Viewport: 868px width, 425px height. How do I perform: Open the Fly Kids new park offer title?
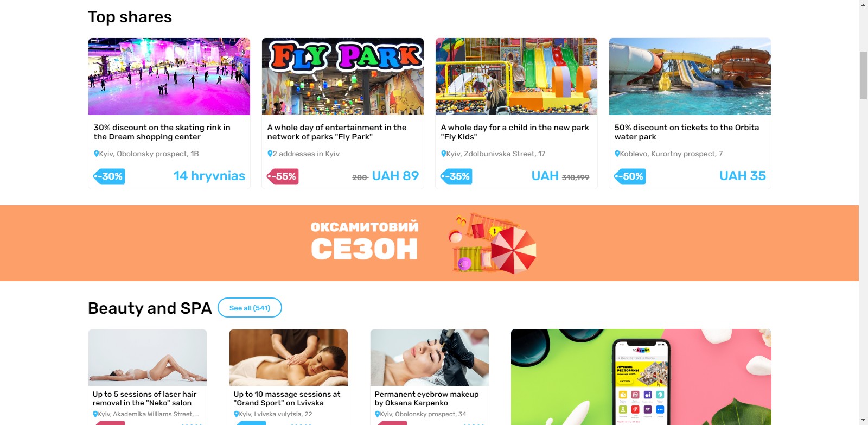[514, 132]
